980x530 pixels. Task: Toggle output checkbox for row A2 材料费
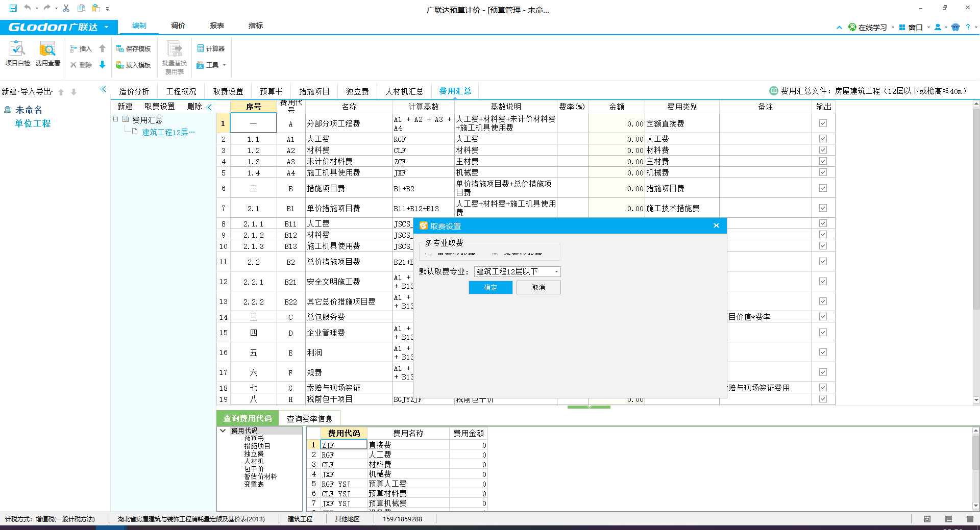click(x=823, y=150)
